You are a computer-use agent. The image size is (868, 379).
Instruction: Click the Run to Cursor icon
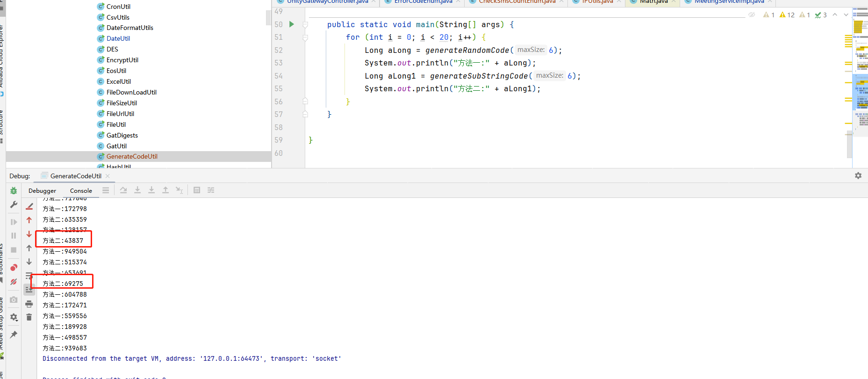tap(179, 190)
